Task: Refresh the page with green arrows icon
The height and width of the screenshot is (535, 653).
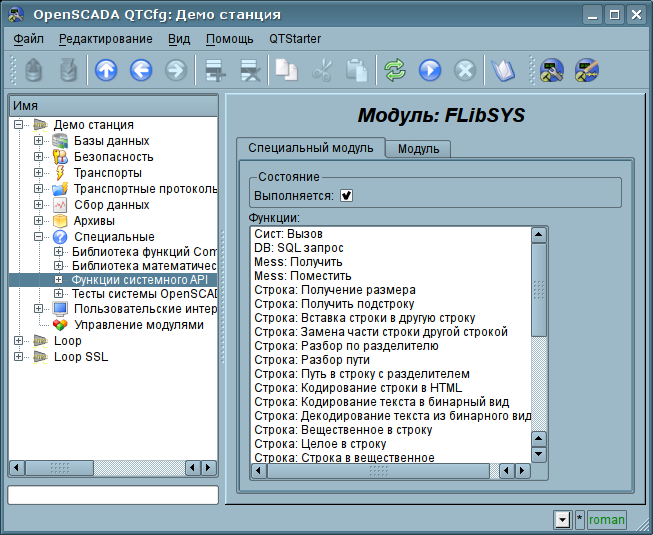Action: point(395,70)
